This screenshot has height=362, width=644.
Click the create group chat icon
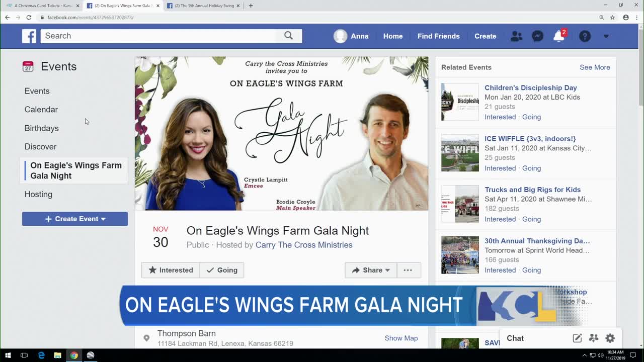click(x=594, y=338)
